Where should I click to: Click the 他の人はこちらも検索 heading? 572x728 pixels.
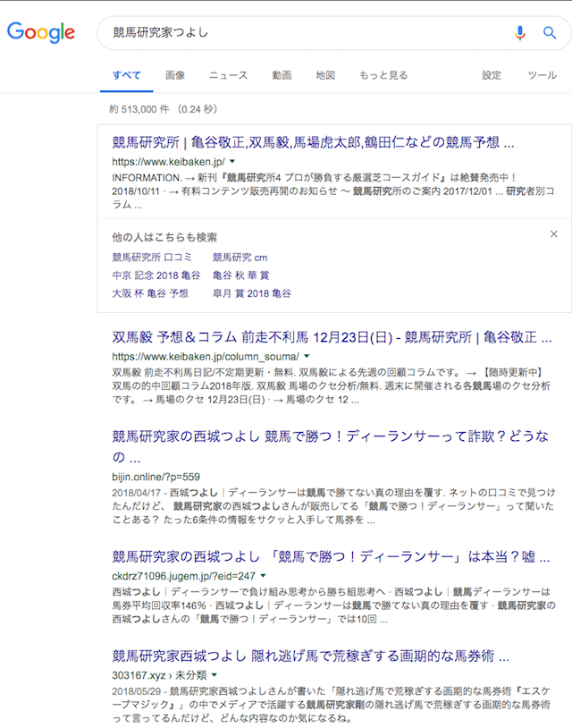[x=164, y=237]
